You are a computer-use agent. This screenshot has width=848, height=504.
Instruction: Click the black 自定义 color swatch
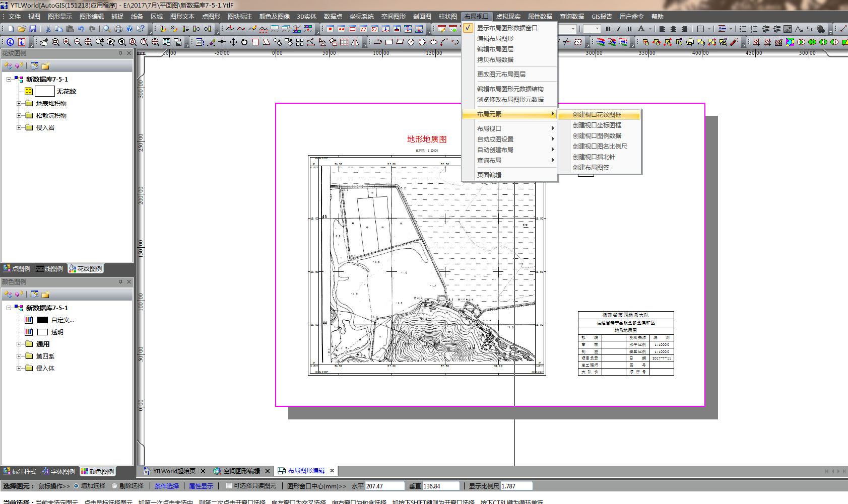[x=42, y=320]
